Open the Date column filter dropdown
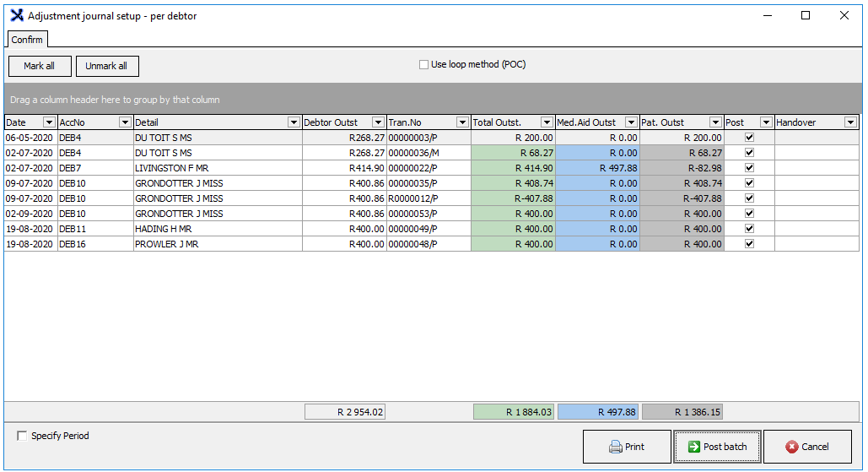 point(49,122)
